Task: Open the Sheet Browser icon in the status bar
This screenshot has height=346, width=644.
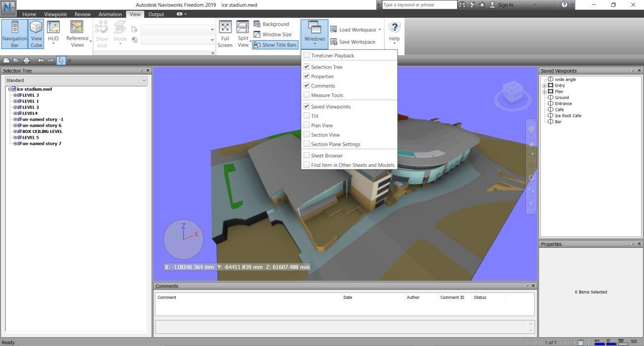Action: (580, 342)
